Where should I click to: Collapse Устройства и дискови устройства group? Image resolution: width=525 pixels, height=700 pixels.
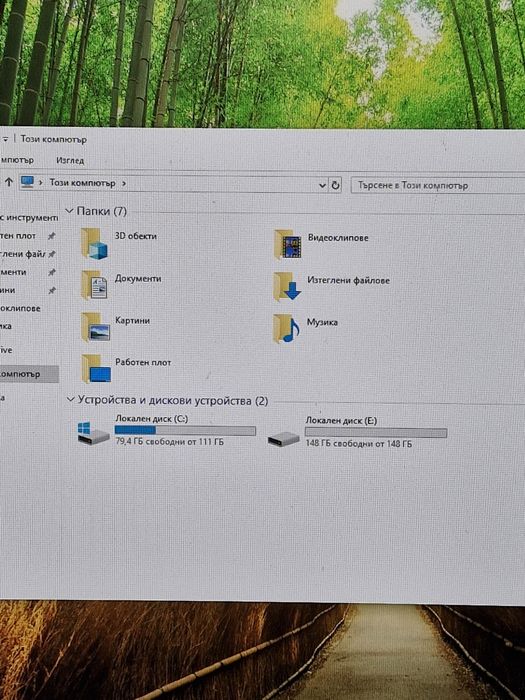pos(70,400)
